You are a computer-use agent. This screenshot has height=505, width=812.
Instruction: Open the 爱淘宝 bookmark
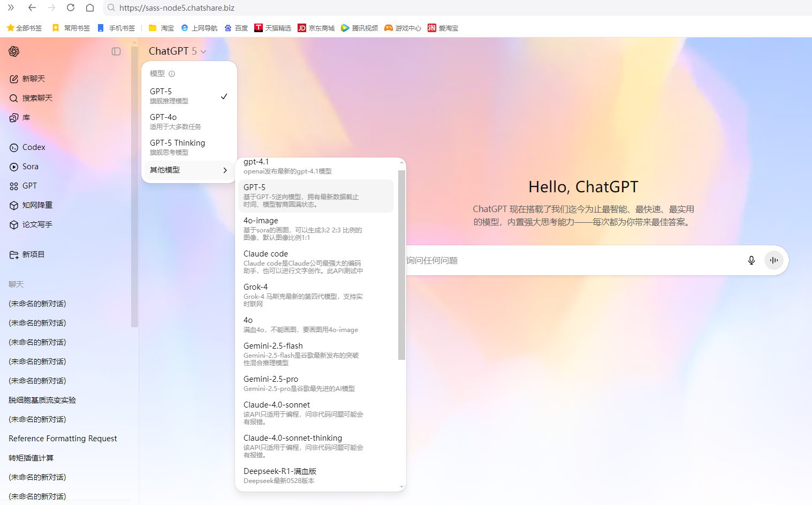point(443,28)
